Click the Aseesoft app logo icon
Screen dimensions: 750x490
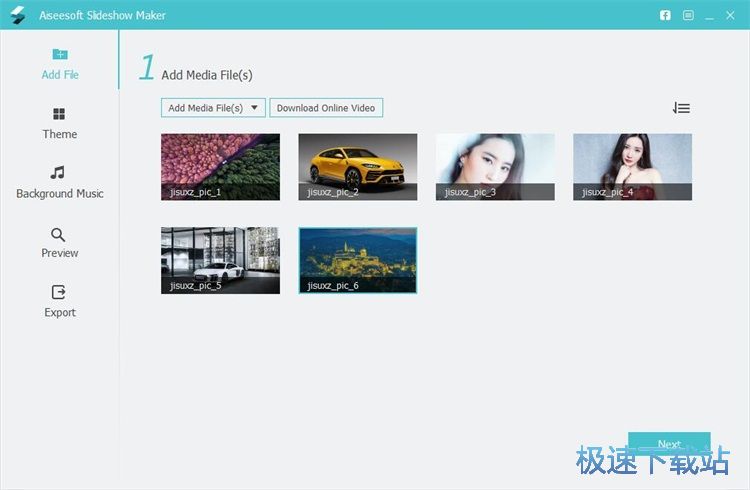click(x=17, y=15)
